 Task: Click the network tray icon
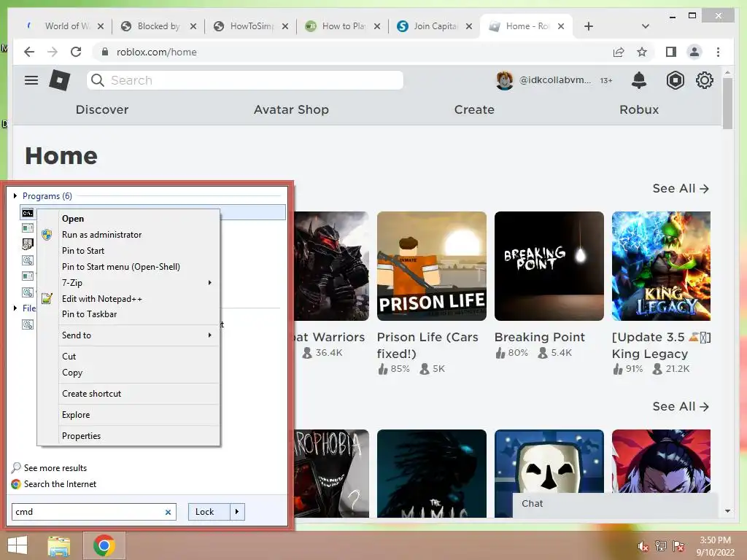tap(661, 546)
